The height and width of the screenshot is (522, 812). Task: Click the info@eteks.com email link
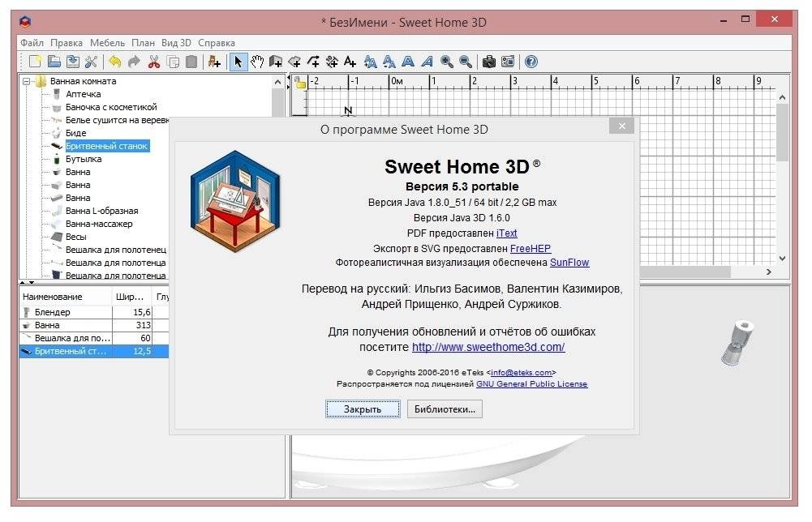521,373
